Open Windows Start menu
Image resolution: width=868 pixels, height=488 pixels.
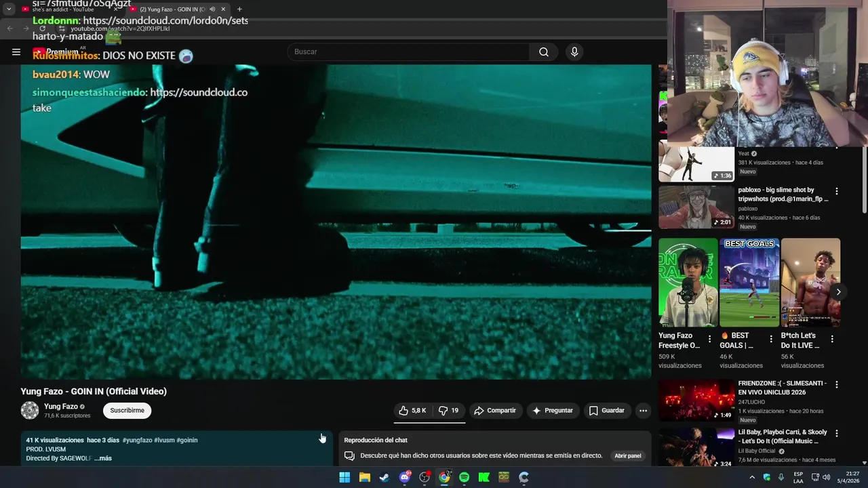pos(344,477)
